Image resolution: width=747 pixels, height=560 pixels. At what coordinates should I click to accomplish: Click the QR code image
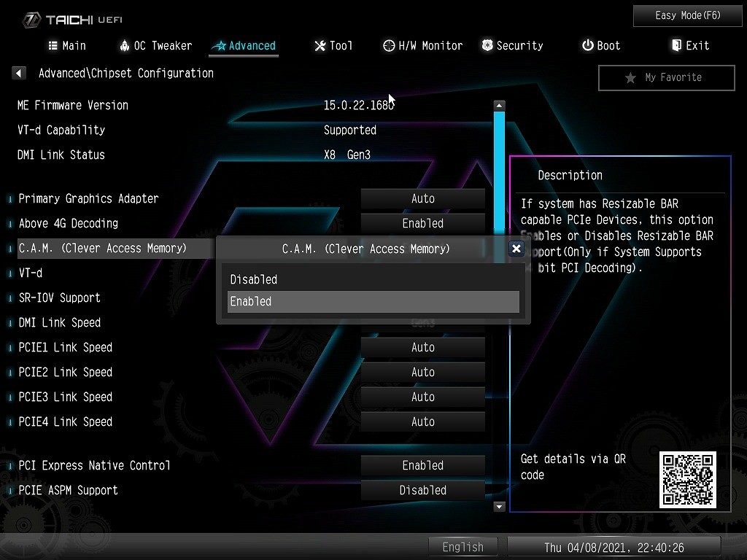[x=687, y=480]
